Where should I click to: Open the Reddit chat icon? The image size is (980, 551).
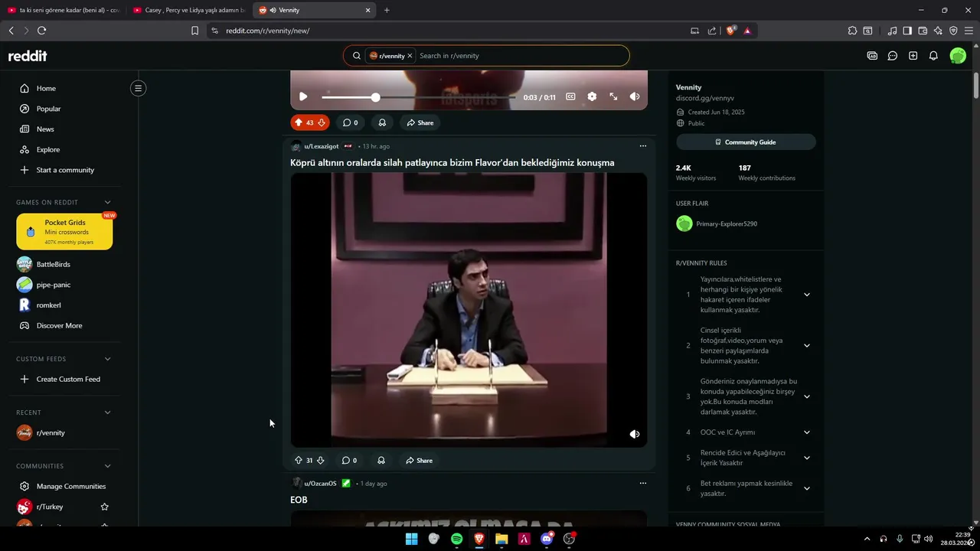tap(893, 56)
